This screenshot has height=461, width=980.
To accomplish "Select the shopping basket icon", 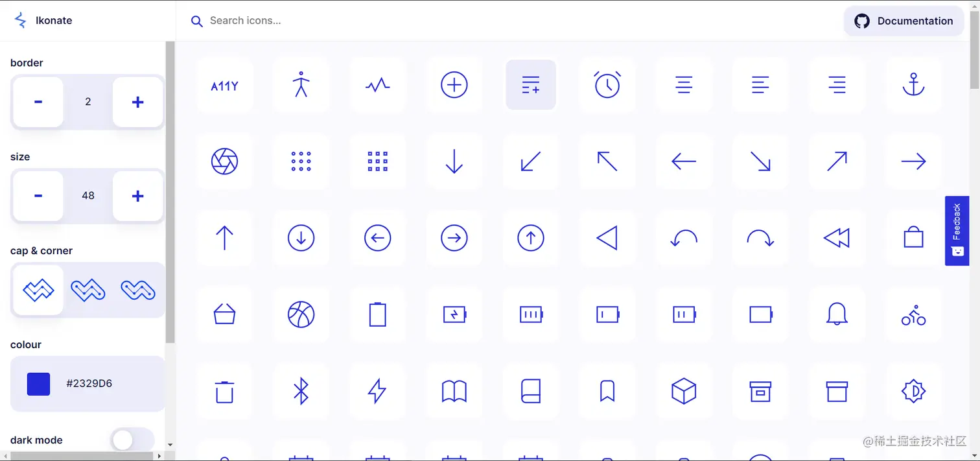I will tap(224, 314).
